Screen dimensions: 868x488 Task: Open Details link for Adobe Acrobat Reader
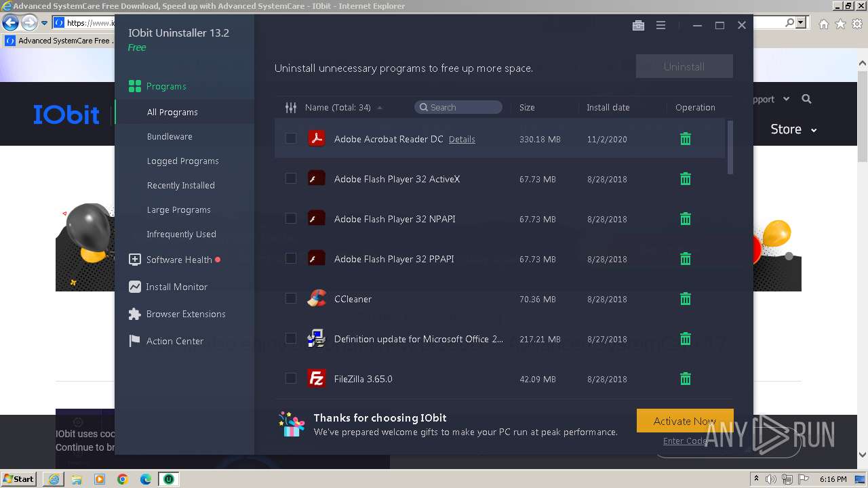pos(462,140)
